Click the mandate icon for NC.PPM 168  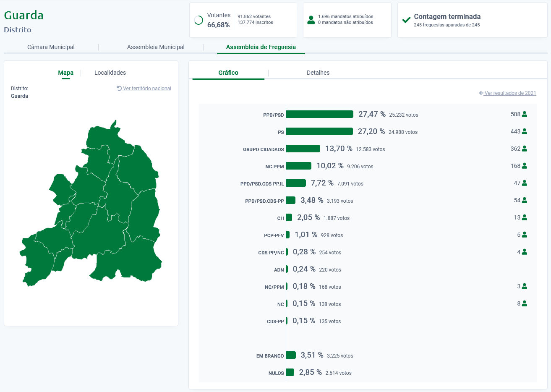525,166
